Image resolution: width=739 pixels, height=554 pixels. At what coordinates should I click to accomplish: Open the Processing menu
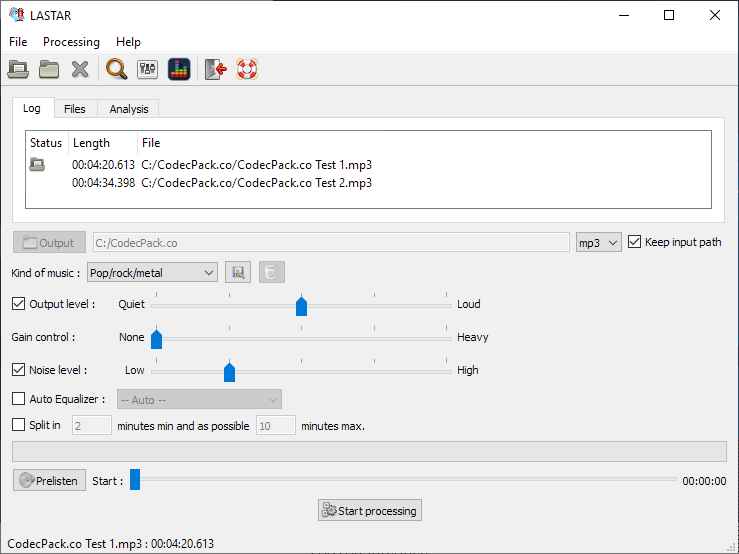point(71,42)
